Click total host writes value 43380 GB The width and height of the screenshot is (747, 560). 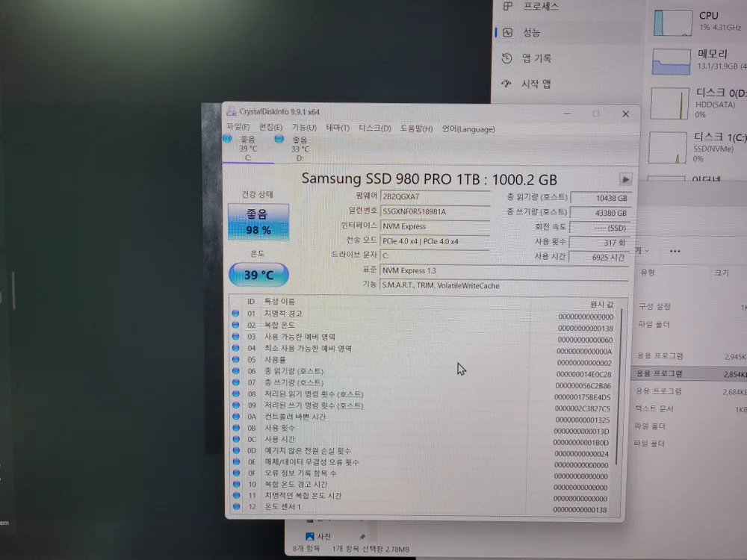[601, 213]
